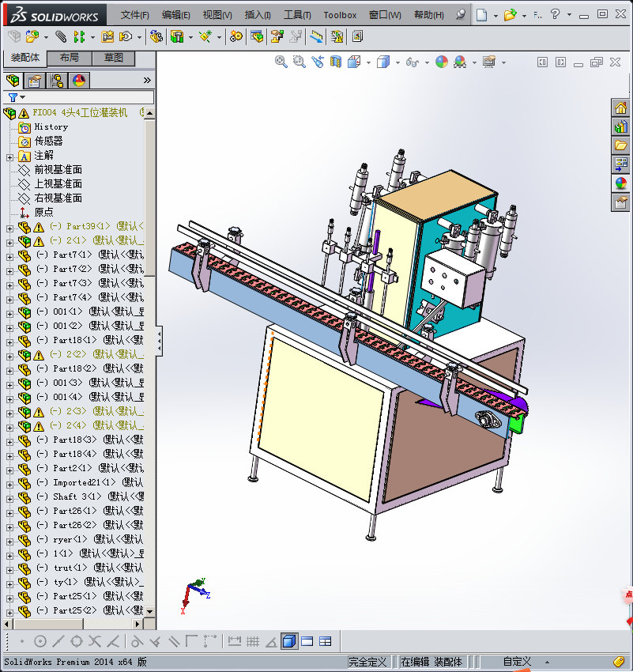This screenshot has height=672, width=633.
Task: Expand the manager panel tabs chevron
Action: [x=147, y=80]
